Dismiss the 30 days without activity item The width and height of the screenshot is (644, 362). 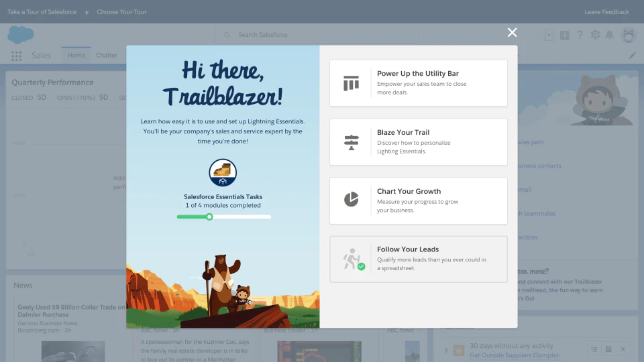[623, 349]
